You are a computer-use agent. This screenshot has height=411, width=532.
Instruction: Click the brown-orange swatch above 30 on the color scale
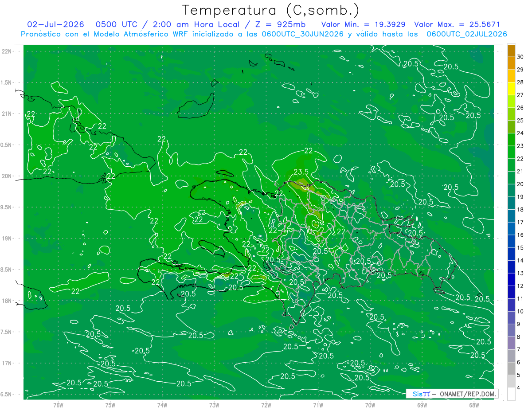(x=511, y=51)
